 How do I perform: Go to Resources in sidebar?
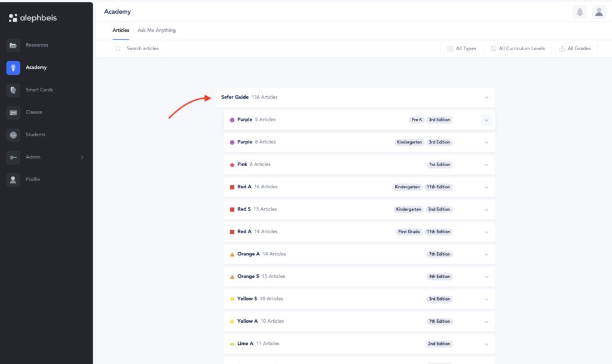click(37, 45)
